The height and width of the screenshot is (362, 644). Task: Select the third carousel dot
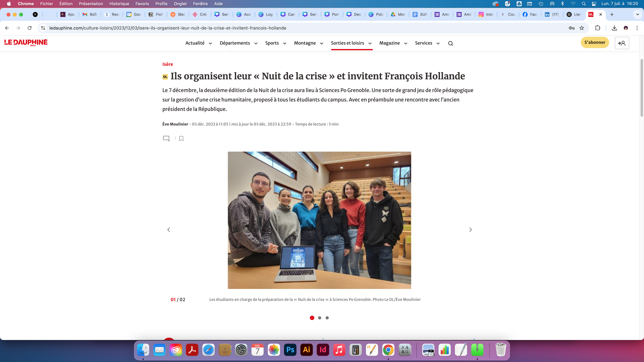[x=327, y=318]
